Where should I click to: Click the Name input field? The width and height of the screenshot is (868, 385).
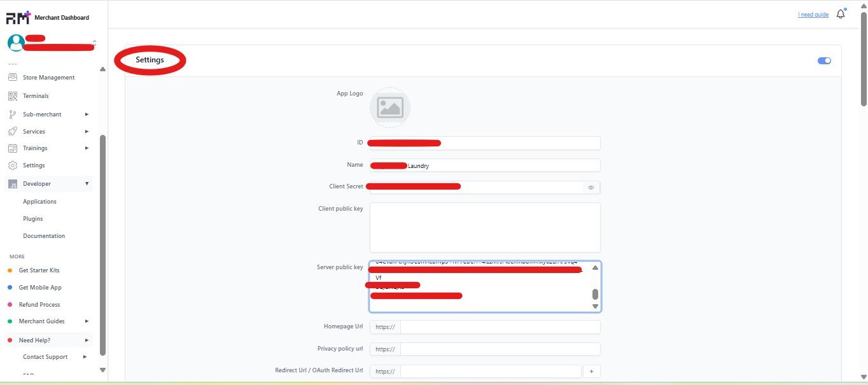tap(485, 165)
